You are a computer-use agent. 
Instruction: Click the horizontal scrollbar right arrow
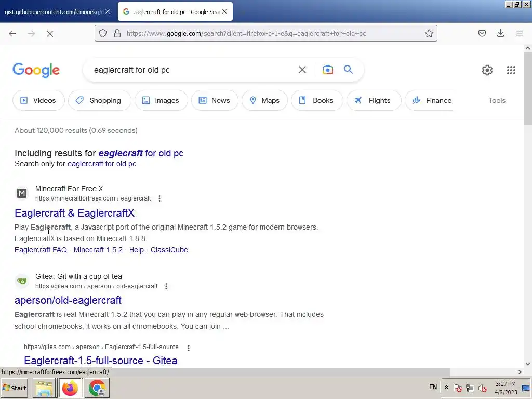pyautogui.click(x=520, y=372)
